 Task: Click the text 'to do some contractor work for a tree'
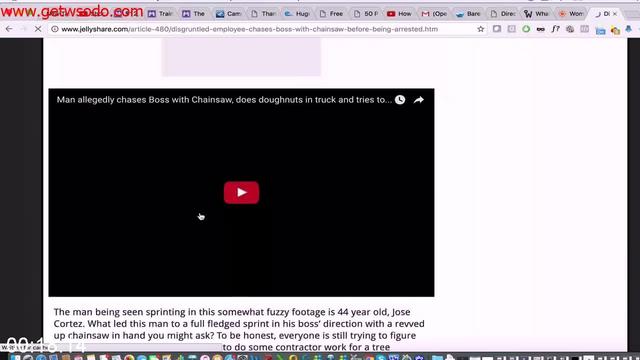click(x=306, y=347)
